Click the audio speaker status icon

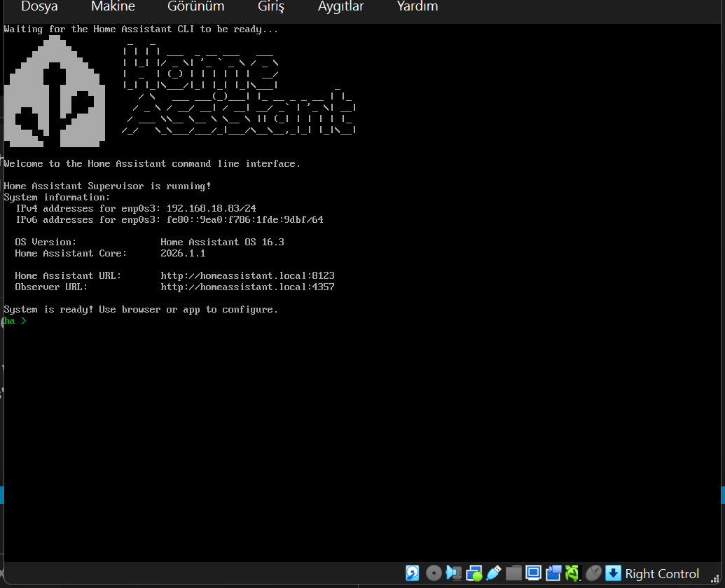point(453,573)
